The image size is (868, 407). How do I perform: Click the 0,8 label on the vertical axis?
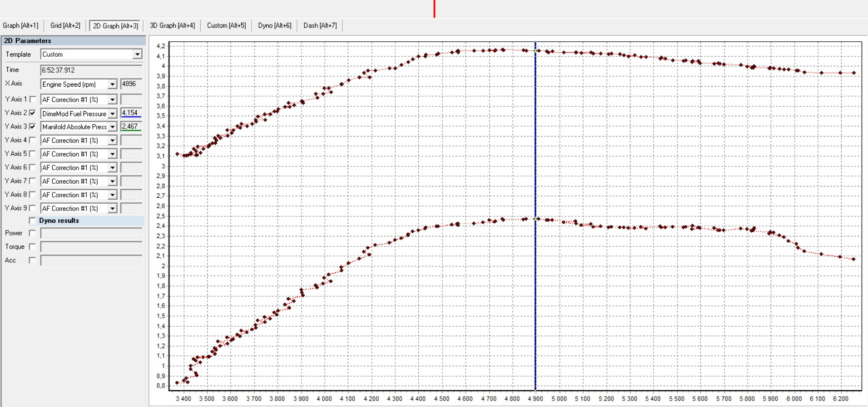[x=161, y=386]
